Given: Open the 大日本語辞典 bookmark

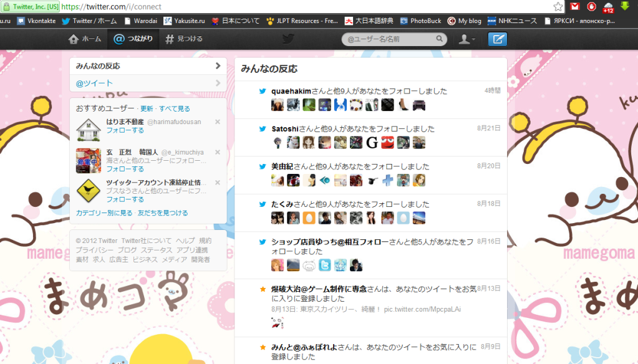Looking at the screenshot, I should [369, 21].
